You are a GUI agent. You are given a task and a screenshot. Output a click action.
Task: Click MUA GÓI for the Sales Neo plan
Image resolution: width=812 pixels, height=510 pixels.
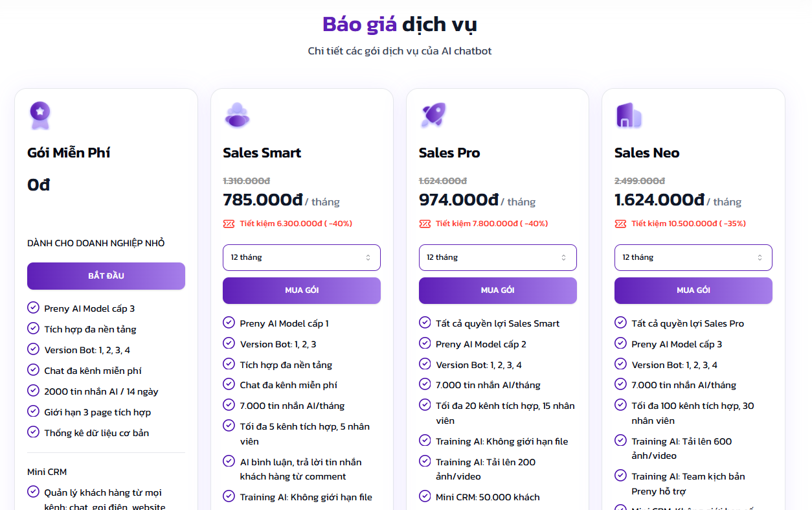[x=694, y=290]
